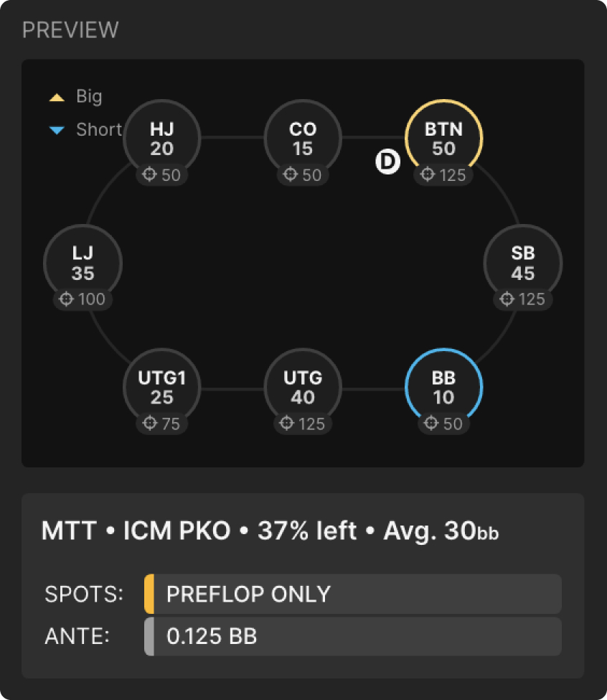Click the LJ bounty crosshair icon
607x700 pixels.
point(66,299)
